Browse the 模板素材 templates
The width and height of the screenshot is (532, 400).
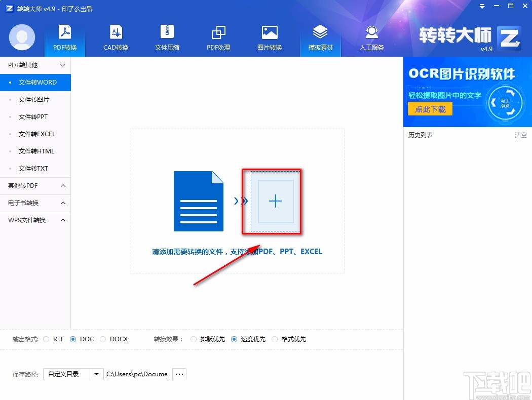coord(320,38)
